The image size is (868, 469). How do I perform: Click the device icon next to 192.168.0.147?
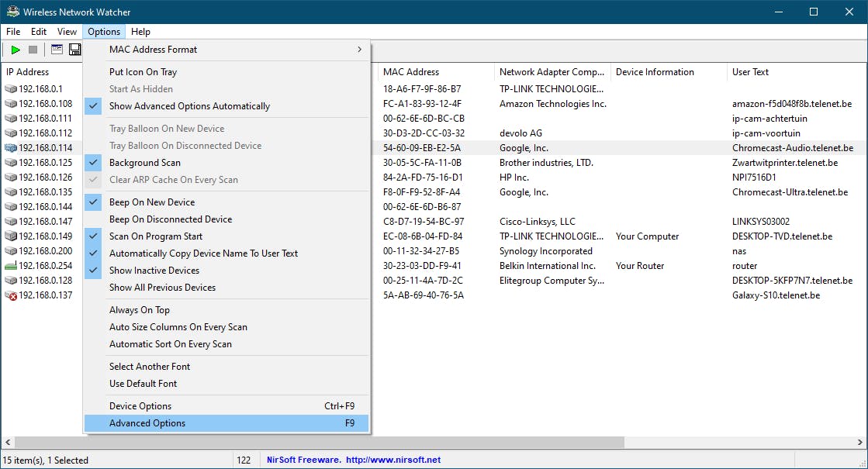coord(11,222)
